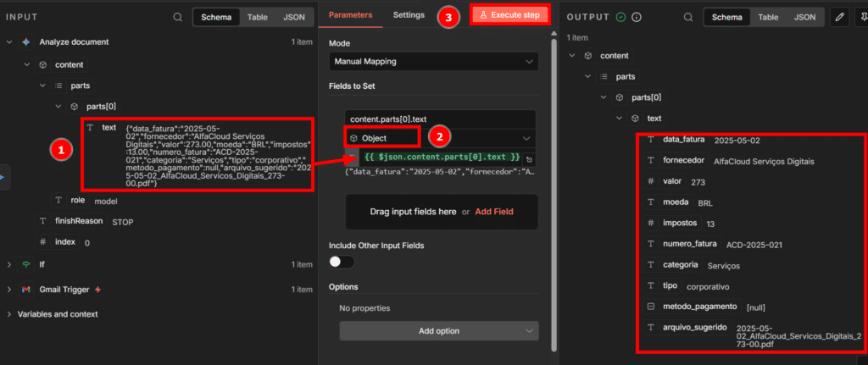Click the lightning bolt next to Gmail Trigger

pos(98,290)
